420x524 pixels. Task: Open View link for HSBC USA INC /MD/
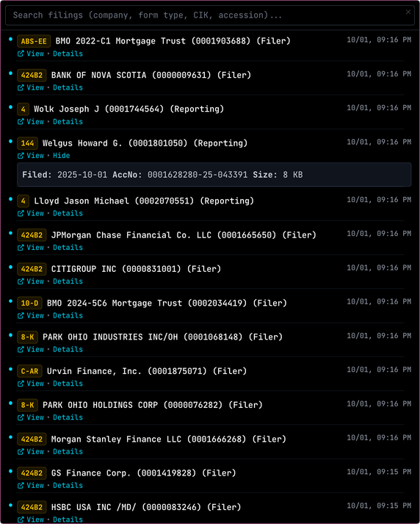pyautogui.click(x=31, y=520)
